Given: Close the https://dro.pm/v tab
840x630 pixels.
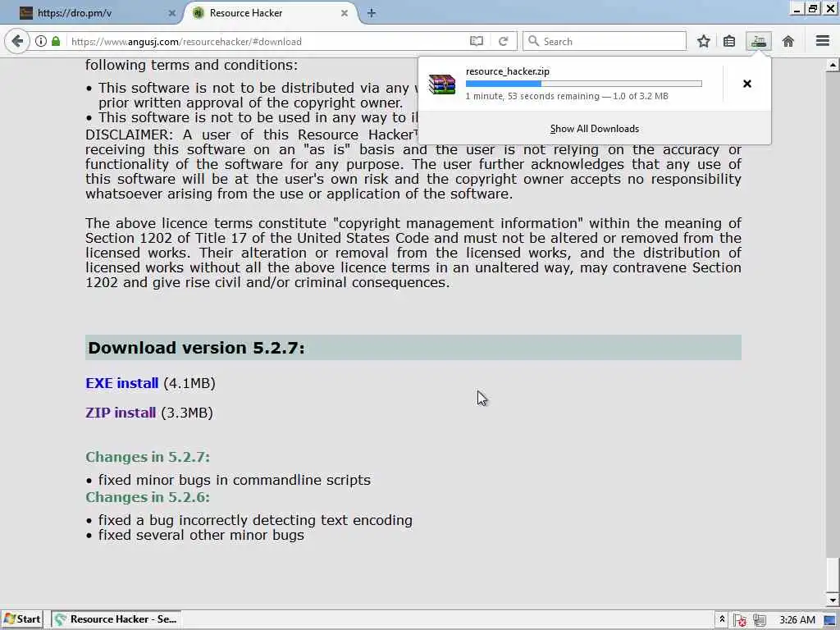Looking at the screenshot, I should pos(172,13).
